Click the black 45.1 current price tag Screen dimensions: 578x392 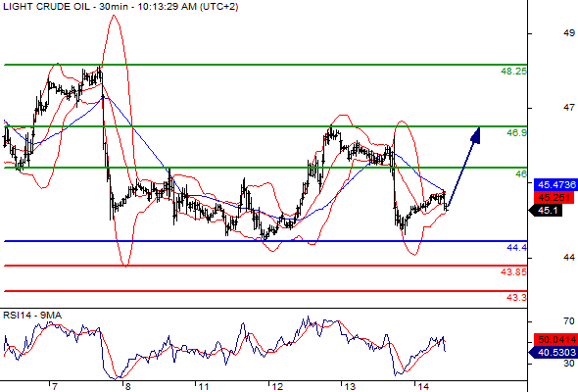546,211
